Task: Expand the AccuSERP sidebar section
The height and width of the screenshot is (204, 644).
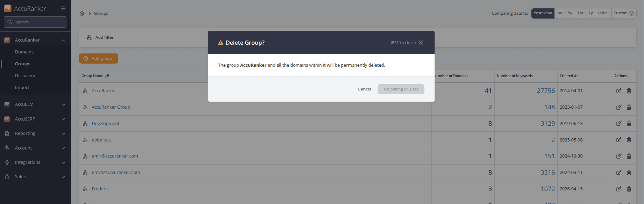Action: pyautogui.click(x=63, y=119)
